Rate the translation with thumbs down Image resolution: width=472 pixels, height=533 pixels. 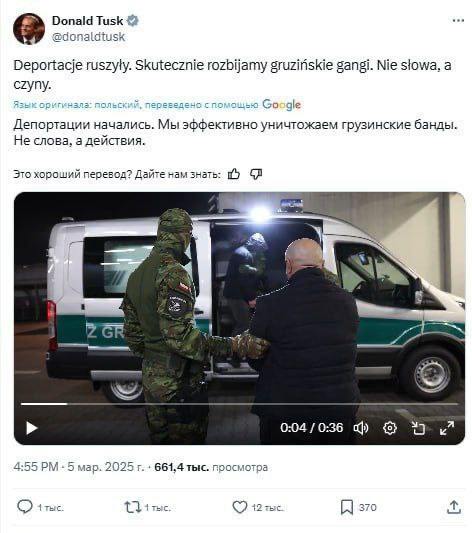point(256,174)
